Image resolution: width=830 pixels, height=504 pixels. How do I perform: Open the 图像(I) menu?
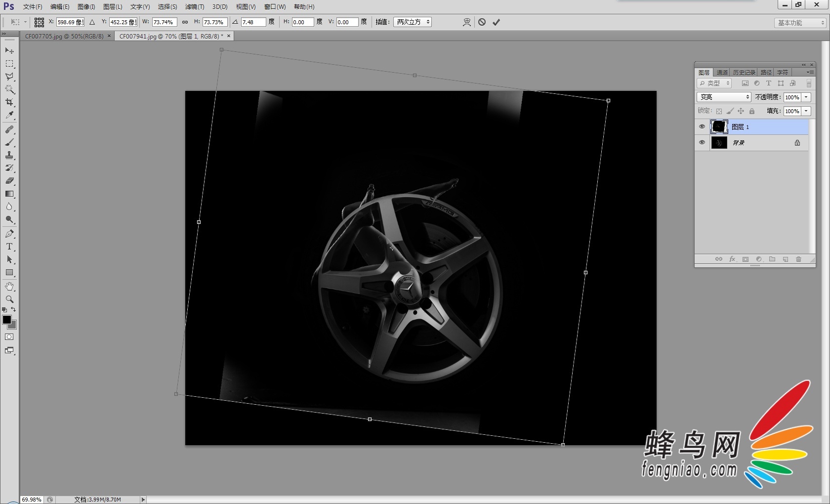click(86, 7)
